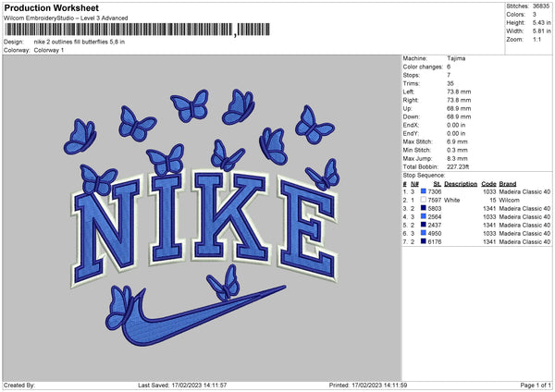
Task: Click 'Madeira Classic 40' in the 6176 row
Action: coord(524,241)
